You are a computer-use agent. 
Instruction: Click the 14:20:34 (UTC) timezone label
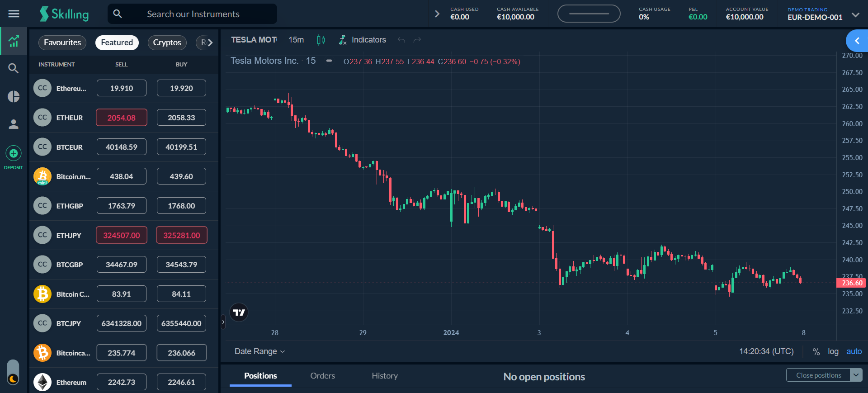766,351
